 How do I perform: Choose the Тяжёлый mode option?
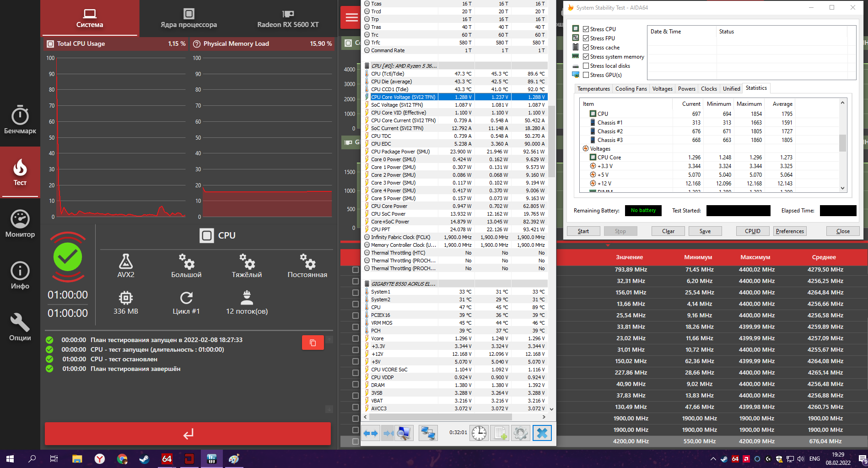pyautogui.click(x=247, y=266)
